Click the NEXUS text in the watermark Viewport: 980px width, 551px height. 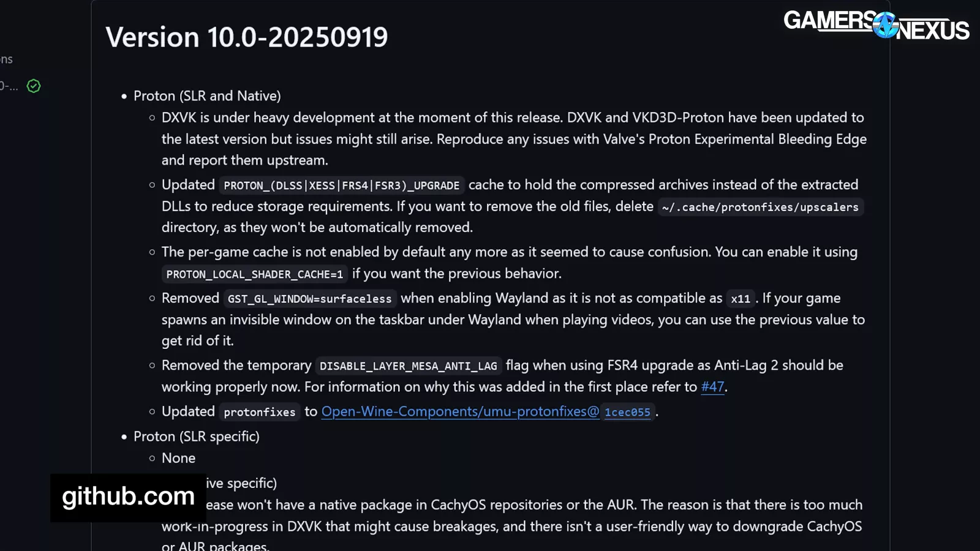click(x=933, y=30)
